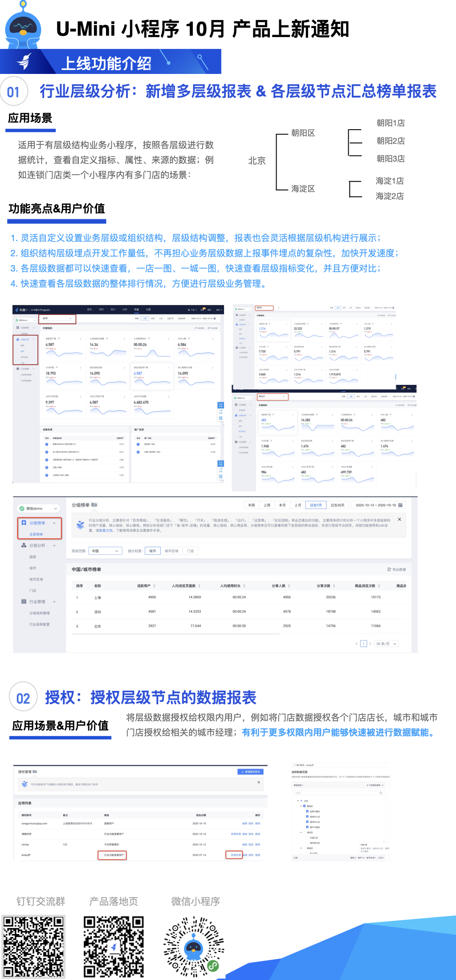Go to previous page arrow in ranking pagination
456x980 pixels.
[357, 644]
